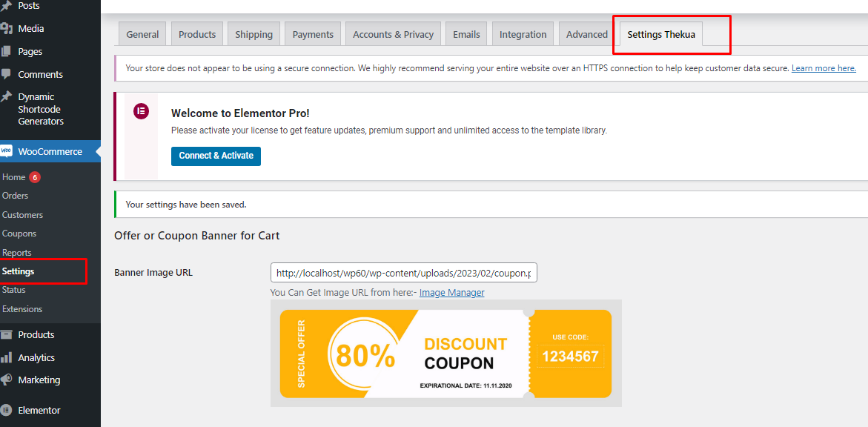Screen dimensions: 868x427
Task: Click the Media library icon
Action: (x=6, y=29)
